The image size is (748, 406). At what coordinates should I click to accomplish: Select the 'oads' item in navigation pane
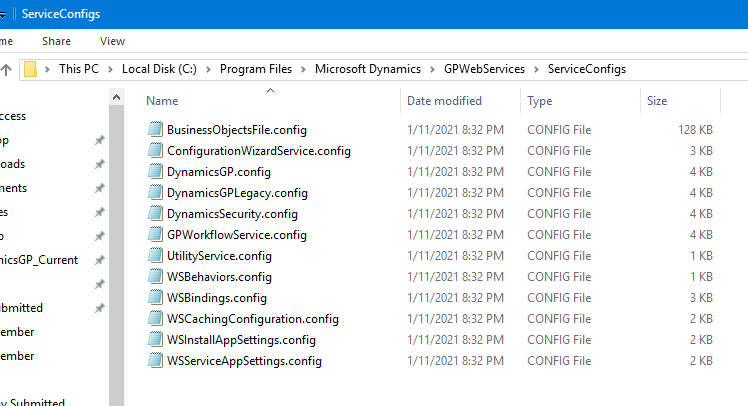point(12,164)
